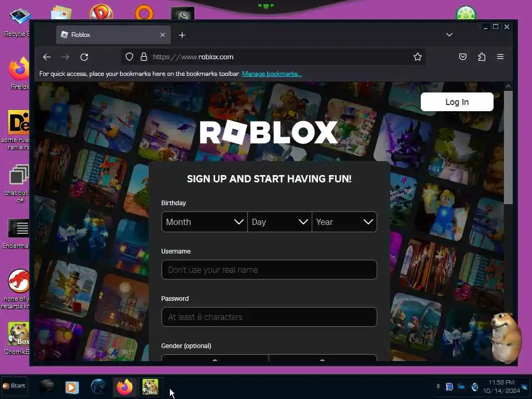Screen dimensions: 532x399
Task: Select the Roblox browser tab
Action: [113, 35]
